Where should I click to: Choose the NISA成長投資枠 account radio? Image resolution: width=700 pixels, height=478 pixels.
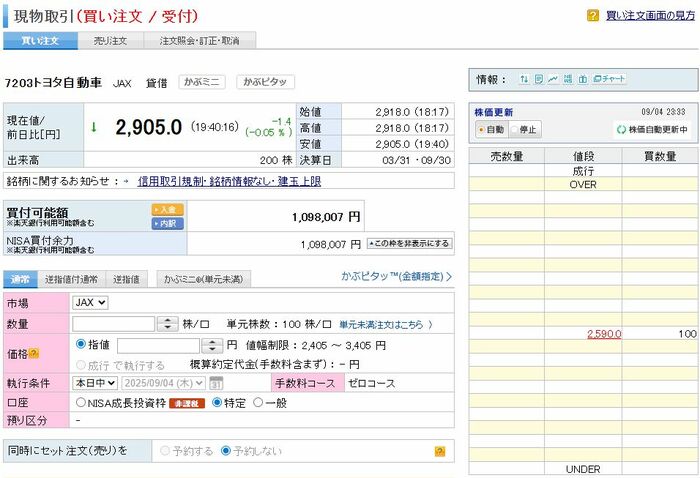pos(81,403)
